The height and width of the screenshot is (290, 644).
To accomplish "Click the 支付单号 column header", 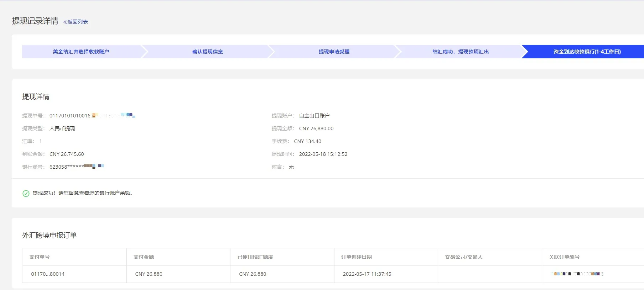I will [x=40, y=257].
